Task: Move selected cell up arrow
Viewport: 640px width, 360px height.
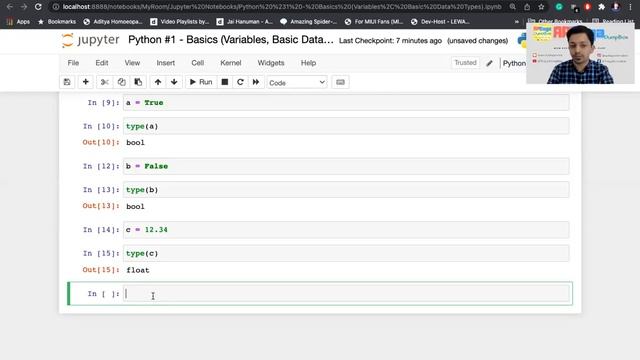Action: (158, 82)
